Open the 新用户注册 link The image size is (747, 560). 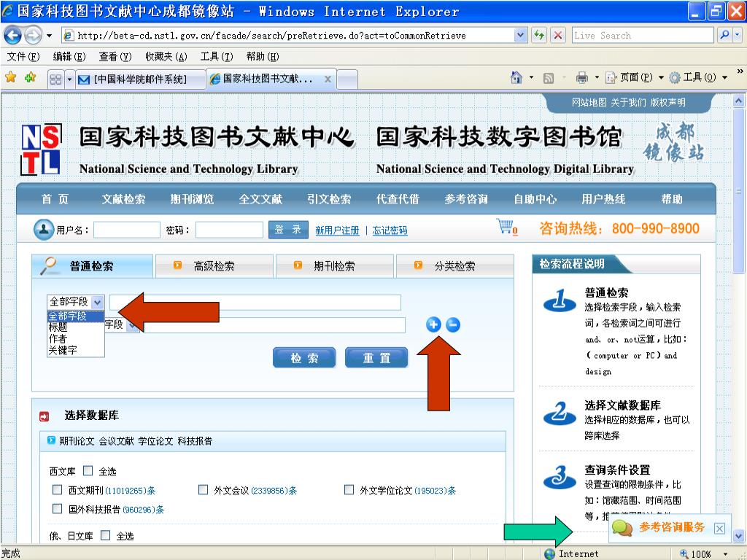pyautogui.click(x=337, y=230)
